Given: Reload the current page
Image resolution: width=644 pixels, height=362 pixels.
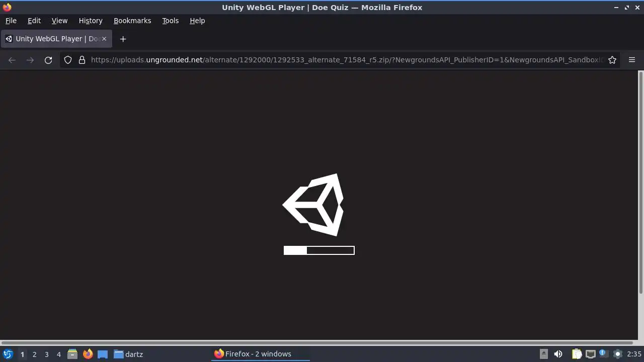Looking at the screenshot, I should [x=48, y=60].
